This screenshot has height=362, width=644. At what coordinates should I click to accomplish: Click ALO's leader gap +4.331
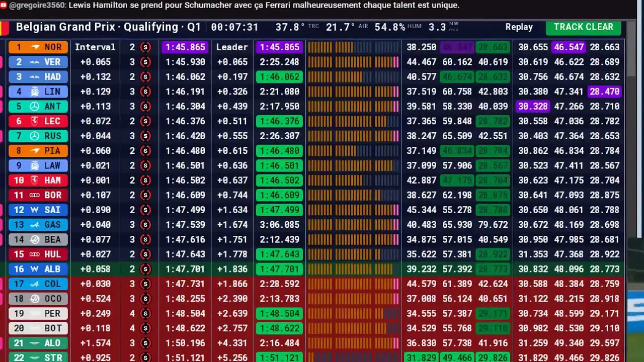[x=232, y=343]
